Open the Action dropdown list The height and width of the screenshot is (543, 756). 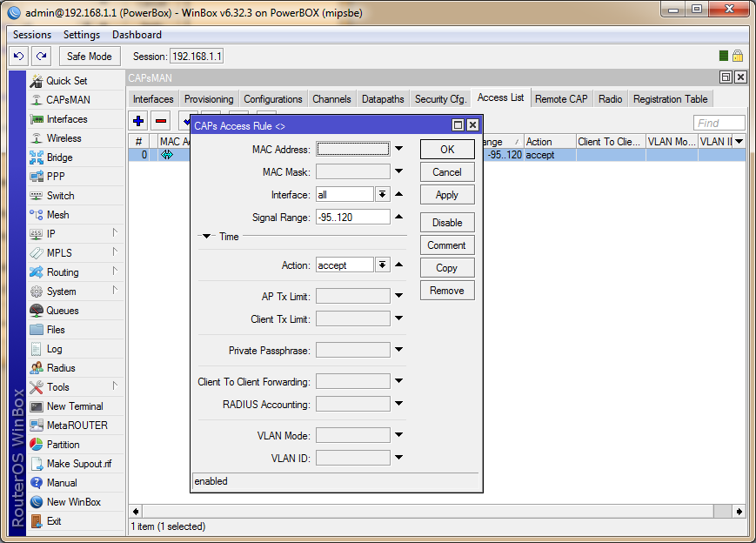coord(382,265)
